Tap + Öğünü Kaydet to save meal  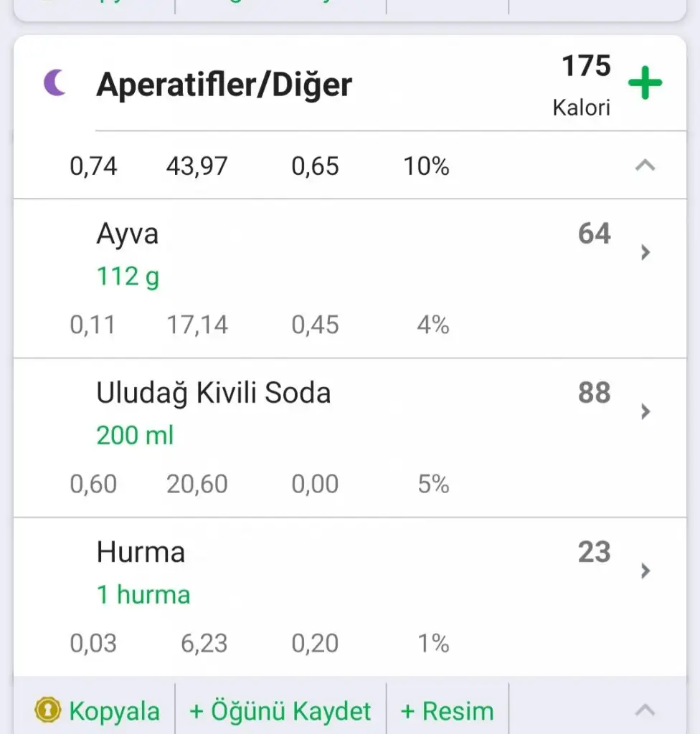point(280,711)
